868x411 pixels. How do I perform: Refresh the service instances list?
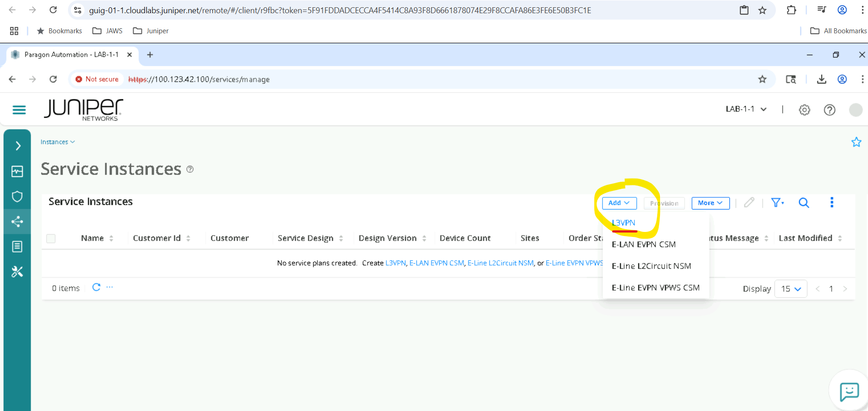click(x=96, y=288)
